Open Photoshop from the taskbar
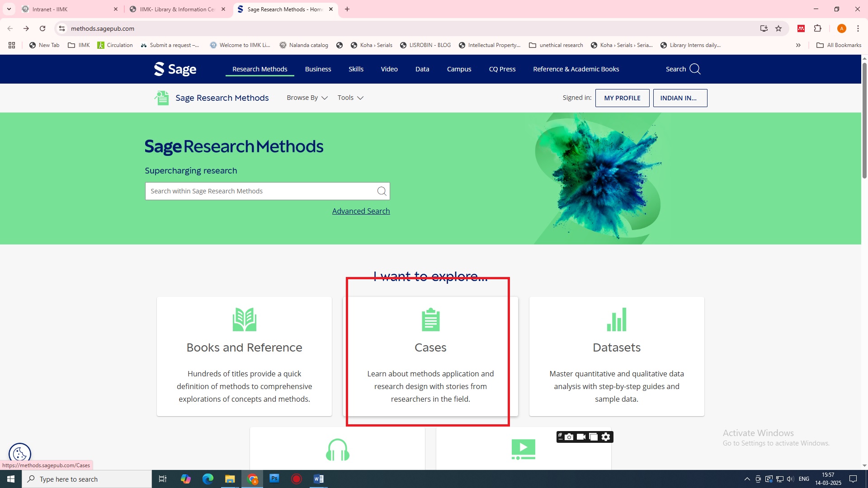 pyautogui.click(x=274, y=479)
